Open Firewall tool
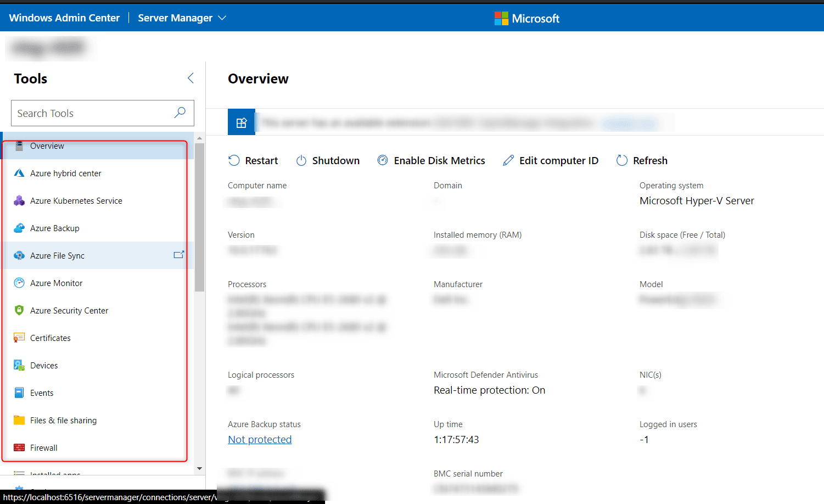 pyautogui.click(x=97, y=448)
